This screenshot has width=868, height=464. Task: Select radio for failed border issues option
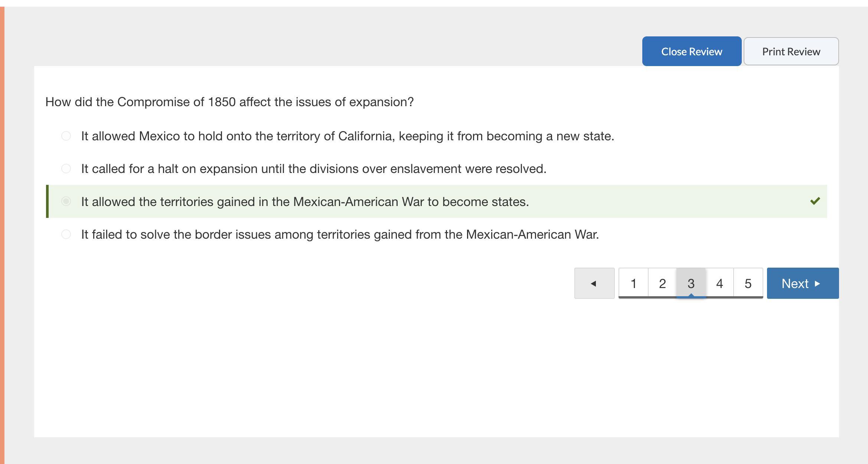click(x=66, y=234)
